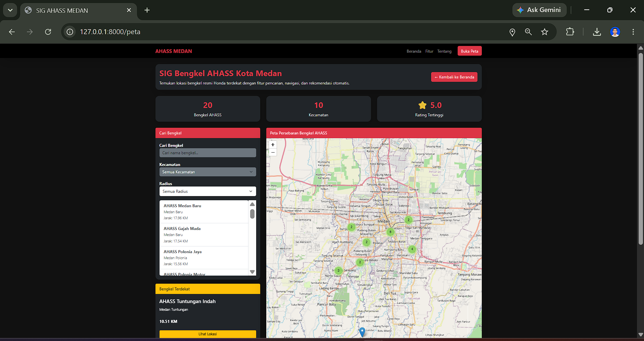Click the 10.51 KM distance text
Screen dimensions: 644x341
(x=168, y=322)
